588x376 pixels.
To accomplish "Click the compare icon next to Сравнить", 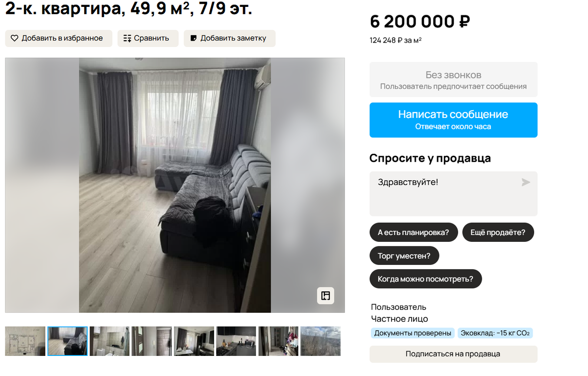I will pos(127,38).
